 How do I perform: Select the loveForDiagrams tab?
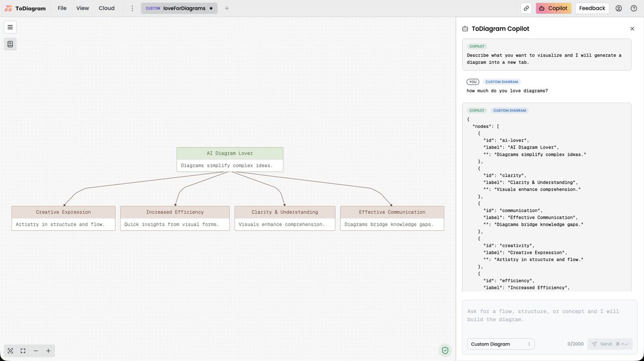(x=179, y=8)
